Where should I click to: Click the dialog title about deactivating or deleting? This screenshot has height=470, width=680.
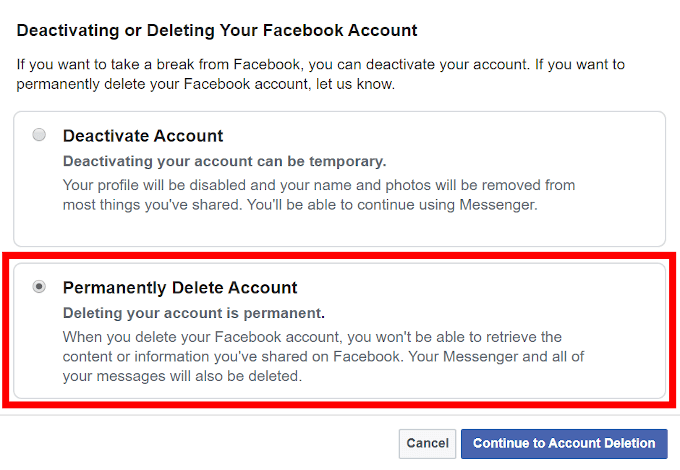pos(217,31)
